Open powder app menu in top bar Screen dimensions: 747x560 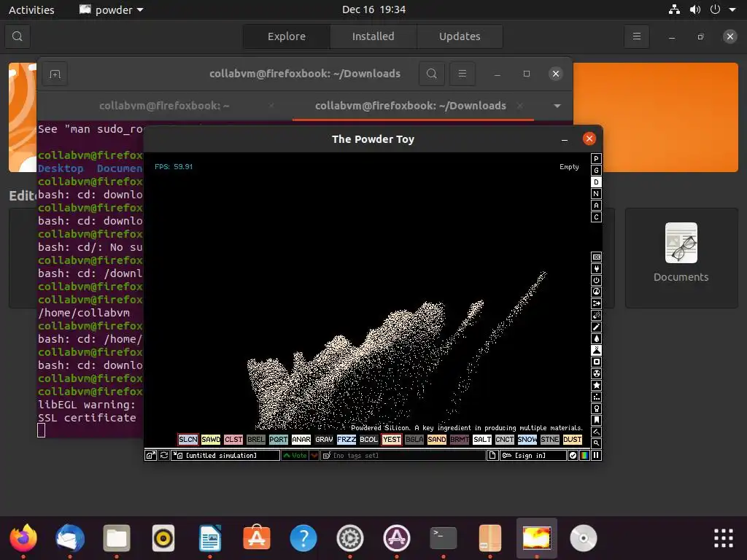tap(112, 9)
